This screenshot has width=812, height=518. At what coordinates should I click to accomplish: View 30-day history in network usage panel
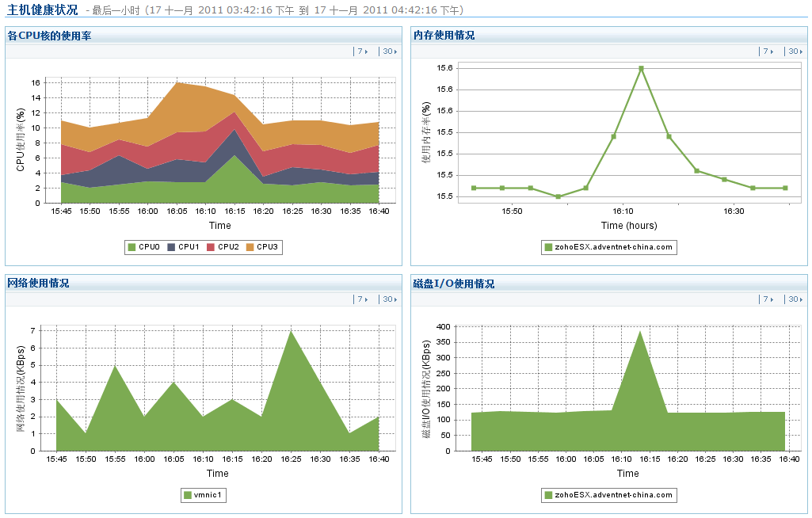tap(388, 299)
